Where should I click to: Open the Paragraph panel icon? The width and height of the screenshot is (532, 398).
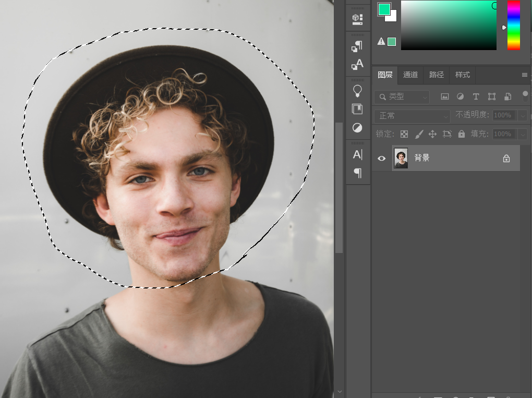358,173
